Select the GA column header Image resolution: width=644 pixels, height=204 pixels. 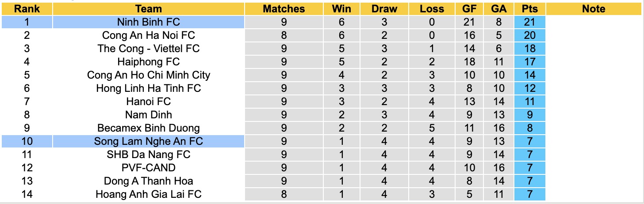point(499,9)
